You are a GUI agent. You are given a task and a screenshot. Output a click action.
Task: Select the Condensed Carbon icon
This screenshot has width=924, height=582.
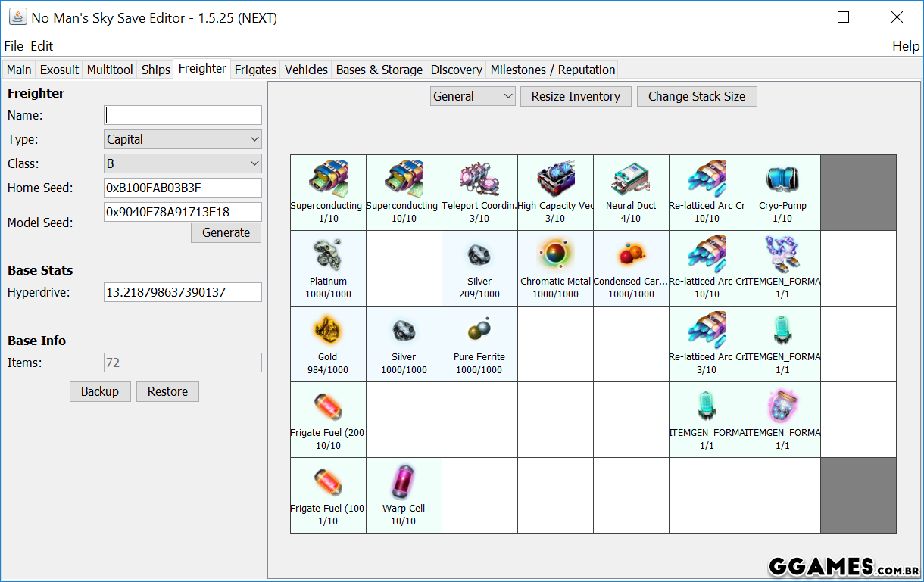click(631, 255)
